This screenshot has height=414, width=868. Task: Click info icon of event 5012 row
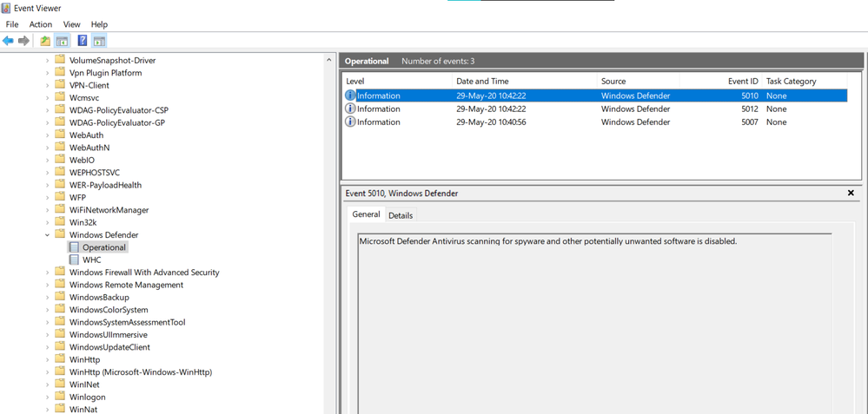[x=350, y=108]
